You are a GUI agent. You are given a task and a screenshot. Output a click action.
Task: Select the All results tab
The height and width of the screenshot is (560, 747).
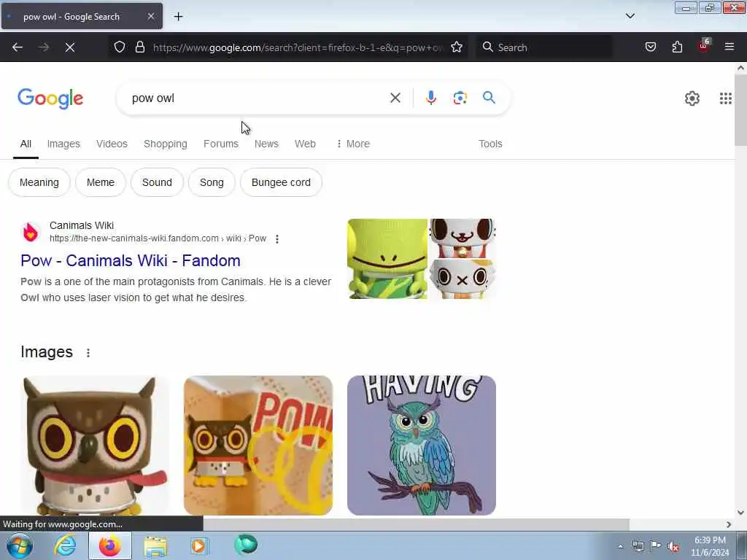26,144
